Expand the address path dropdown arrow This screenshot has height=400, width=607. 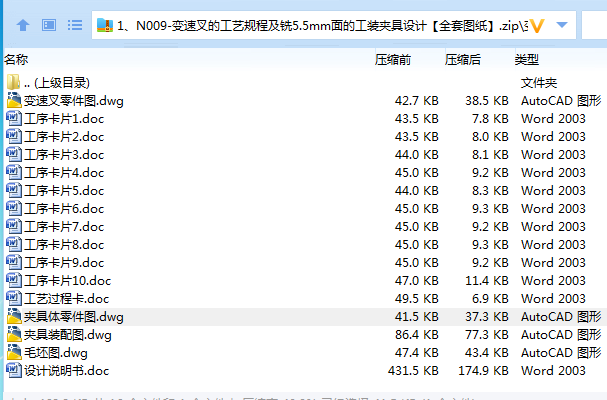(x=562, y=25)
